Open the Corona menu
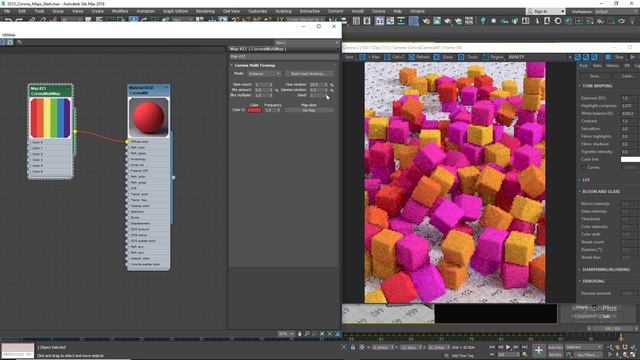640x360 pixels. (x=378, y=11)
